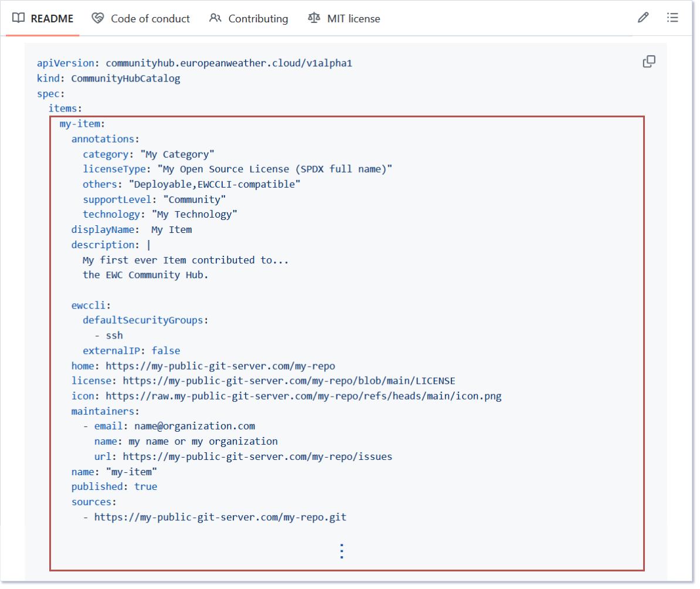
Task: Click the sources key
Action: [91, 502]
